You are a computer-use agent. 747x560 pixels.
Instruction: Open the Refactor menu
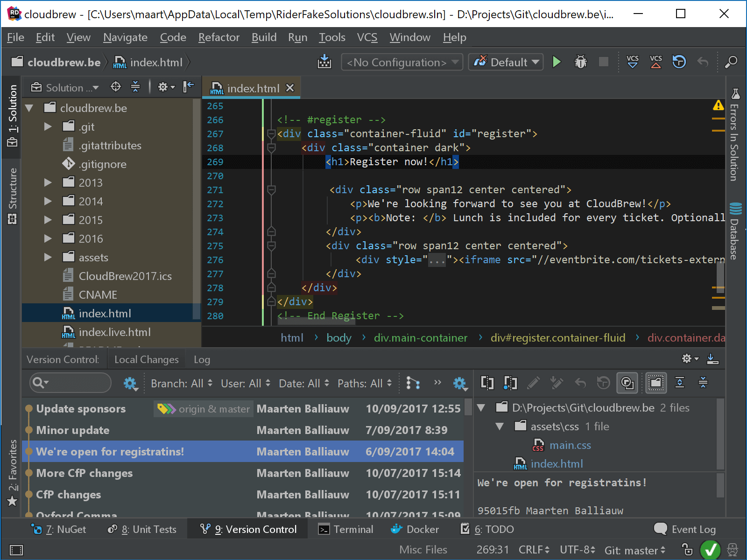pyautogui.click(x=218, y=37)
